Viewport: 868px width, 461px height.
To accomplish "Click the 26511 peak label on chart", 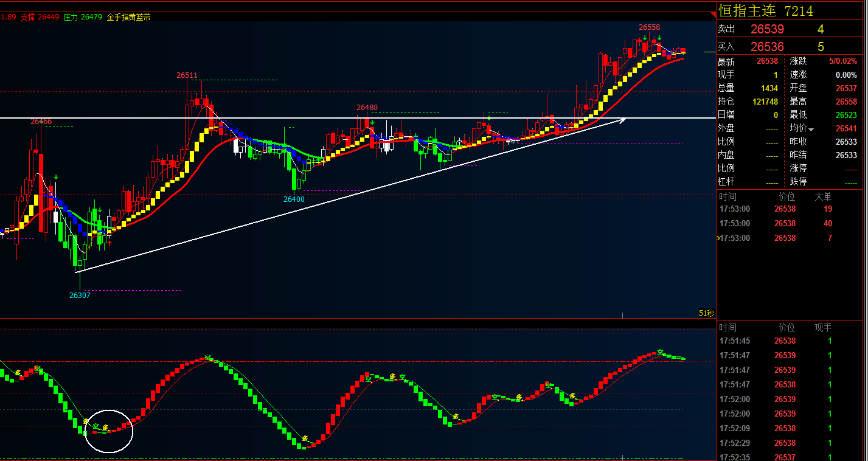I will pyautogui.click(x=187, y=75).
